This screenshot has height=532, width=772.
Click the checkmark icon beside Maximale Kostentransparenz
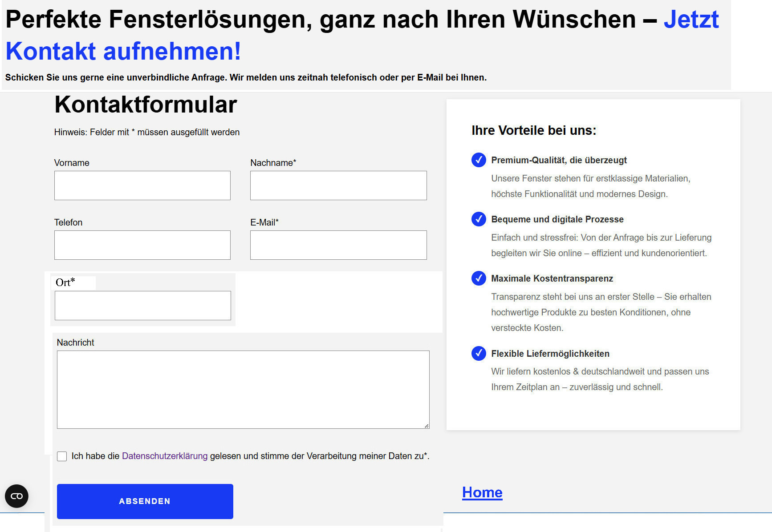point(479,278)
